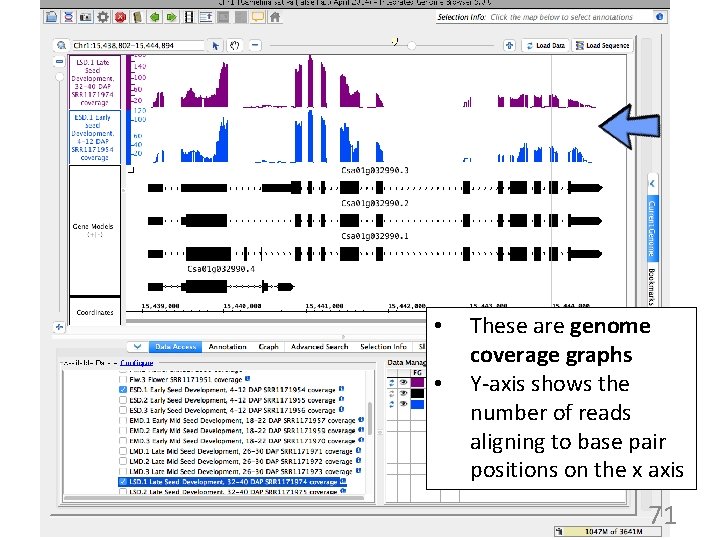Select the hand grab pan tool
The height and width of the screenshot is (540, 720).
point(235,45)
